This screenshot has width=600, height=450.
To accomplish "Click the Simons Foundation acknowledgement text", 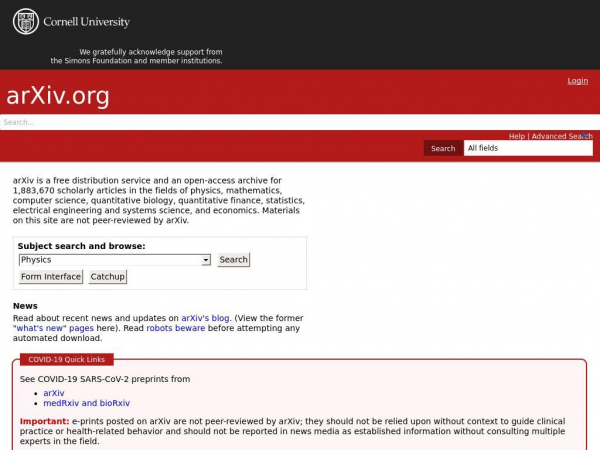I will click(x=137, y=56).
